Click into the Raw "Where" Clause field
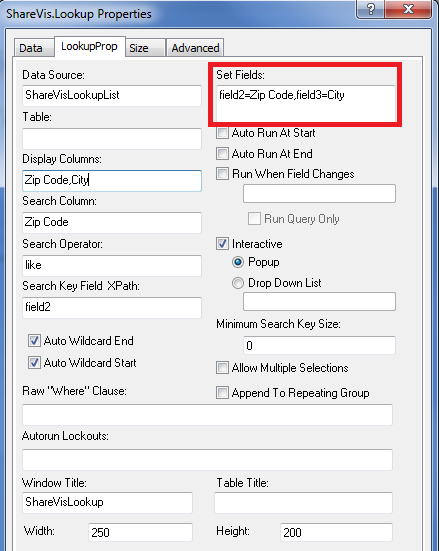Viewport: 439px width, 551px height. tap(207, 415)
